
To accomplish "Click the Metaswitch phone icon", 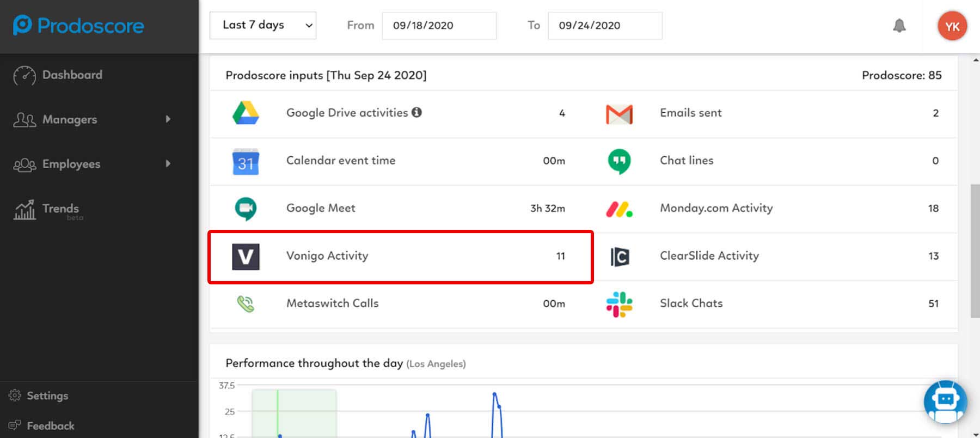I will pos(246,303).
